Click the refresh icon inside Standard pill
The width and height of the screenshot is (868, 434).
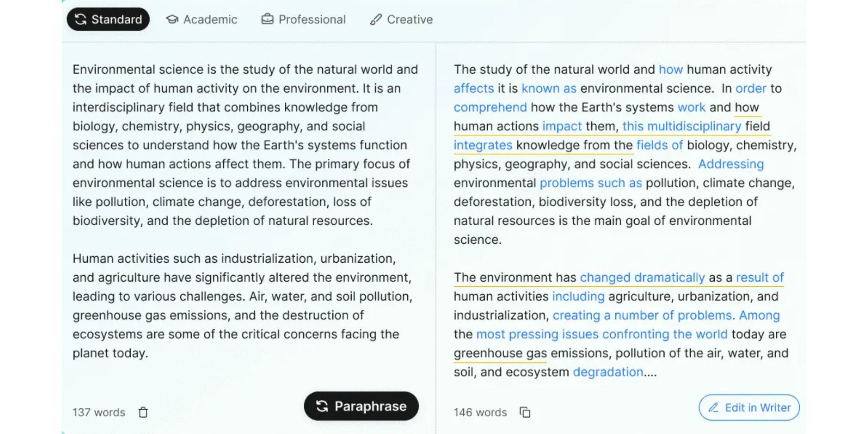(x=80, y=19)
